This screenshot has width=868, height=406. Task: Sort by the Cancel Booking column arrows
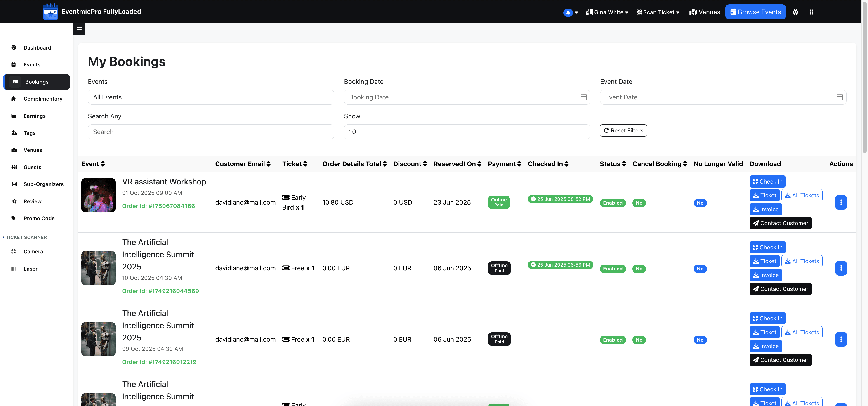click(685, 164)
